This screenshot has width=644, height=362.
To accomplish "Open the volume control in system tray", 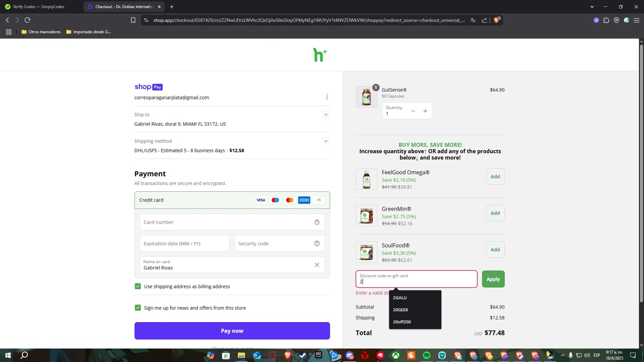I will pyautogui.click(x=587, y=355).
